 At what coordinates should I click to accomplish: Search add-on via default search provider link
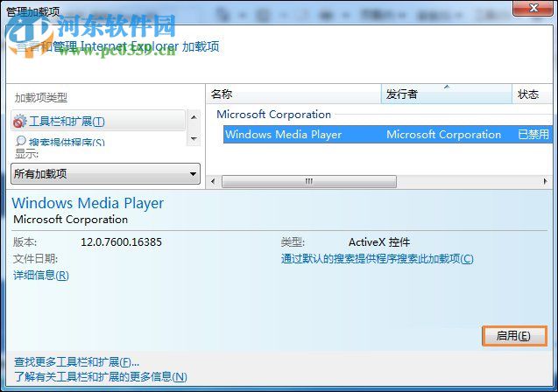click(x=378, y=259)
